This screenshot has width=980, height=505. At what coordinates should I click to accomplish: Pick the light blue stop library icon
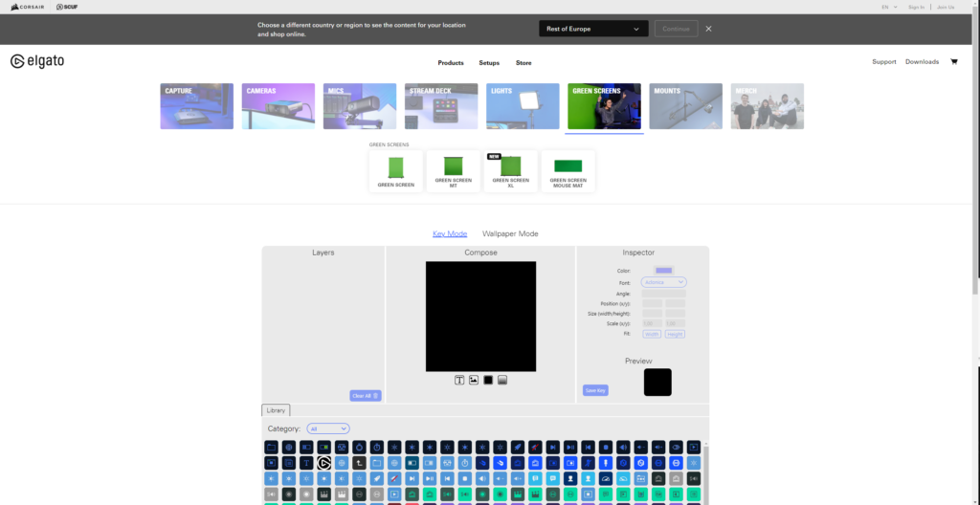[x=465, y=479]
